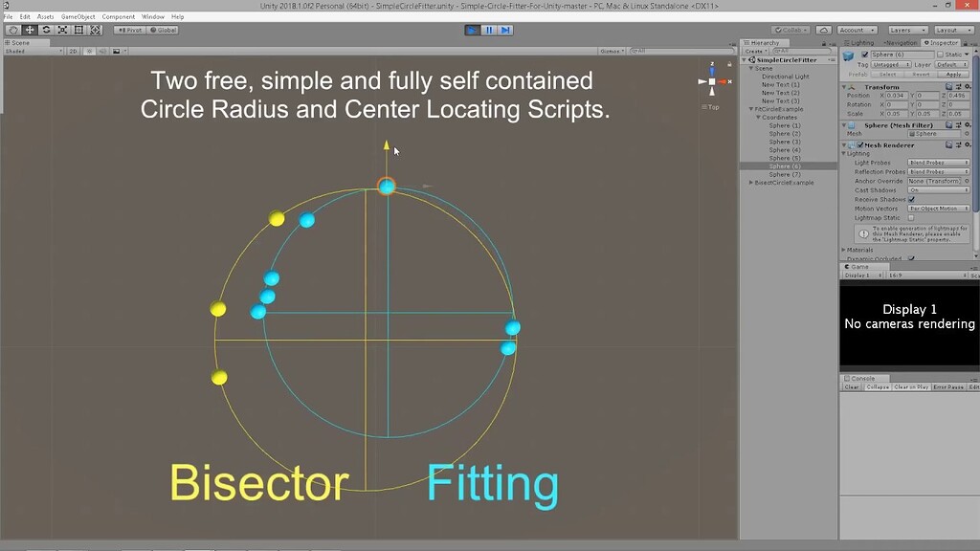Toggle the Static checkbox for Sphere (6)
Screen dimensions: 980x551
point(941,55)
